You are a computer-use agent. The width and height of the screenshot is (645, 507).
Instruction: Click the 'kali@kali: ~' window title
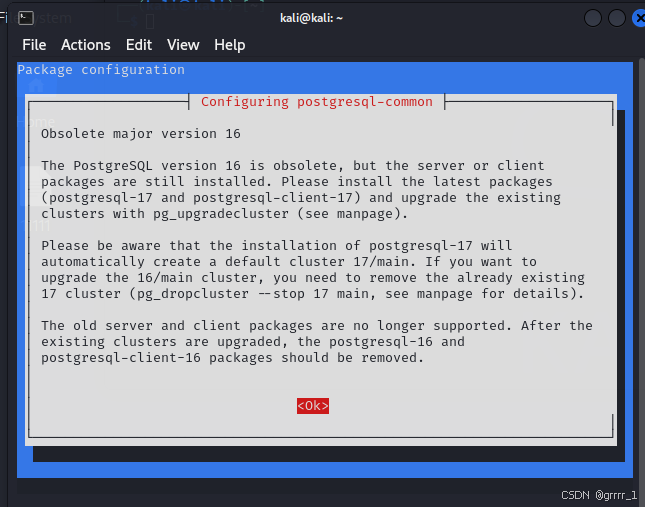(311, 18)
